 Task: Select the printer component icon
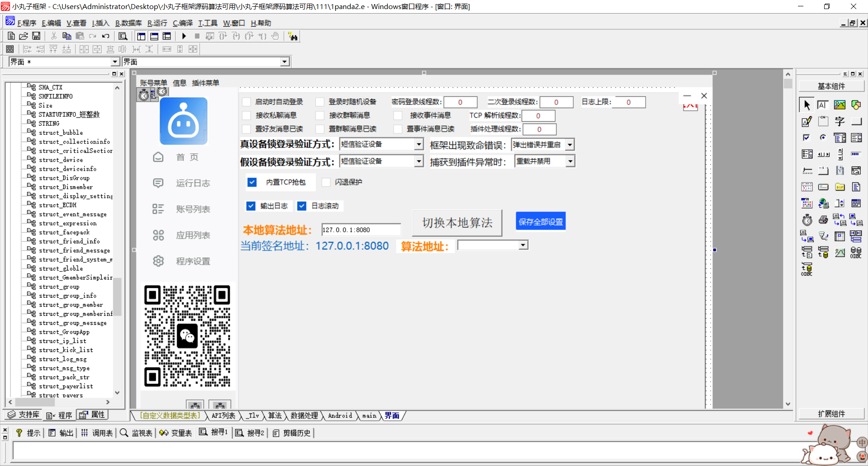tap(823, 220)
